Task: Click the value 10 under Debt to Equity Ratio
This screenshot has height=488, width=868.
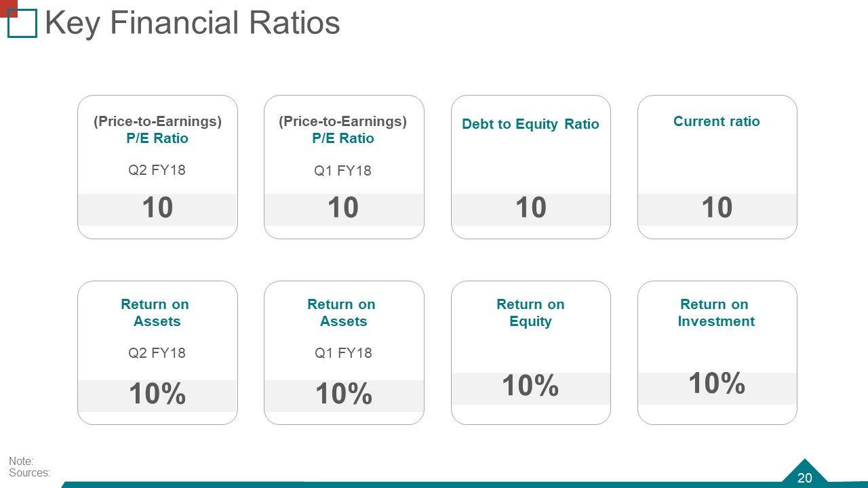Action: point(530,208)
